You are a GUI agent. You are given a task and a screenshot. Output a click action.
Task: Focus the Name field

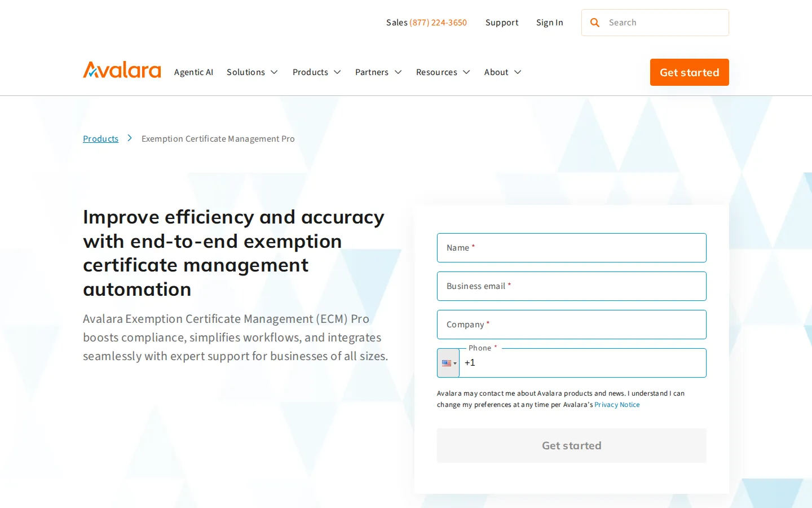click(x=572, y=248)
